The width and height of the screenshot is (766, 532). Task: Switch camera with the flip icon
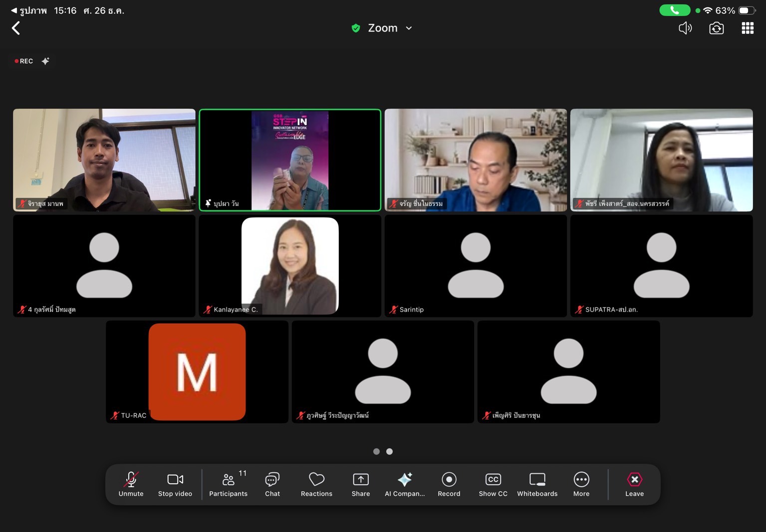716,28
